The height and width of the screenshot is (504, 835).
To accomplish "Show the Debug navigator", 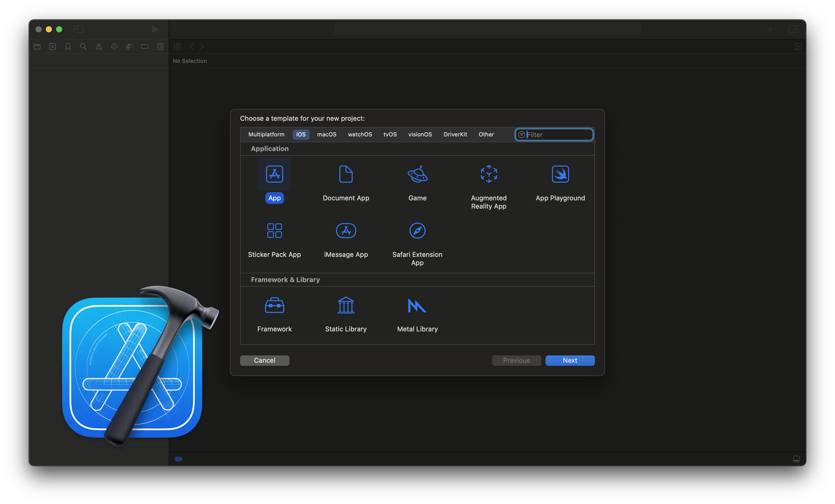I will tap(130, 46).
